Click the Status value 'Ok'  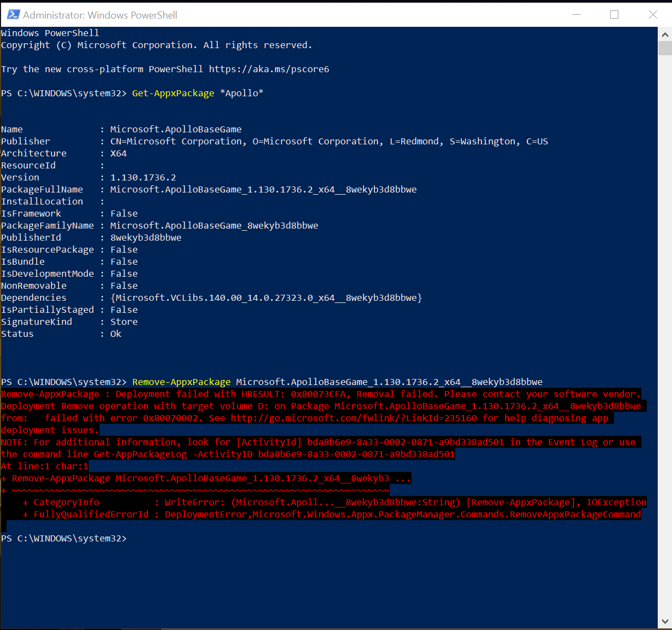(x=116, y=334)
